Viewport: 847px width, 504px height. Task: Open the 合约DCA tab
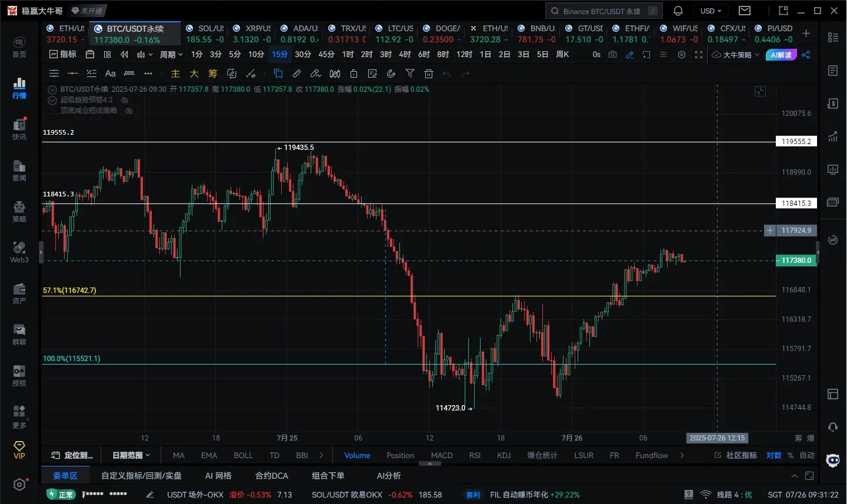[272, 476]
